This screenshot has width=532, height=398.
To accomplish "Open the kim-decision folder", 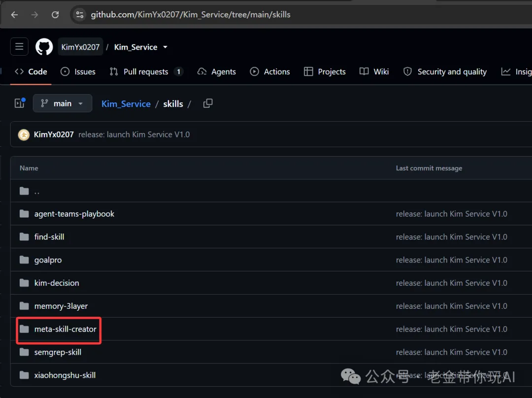I will (x=57, y=283).
